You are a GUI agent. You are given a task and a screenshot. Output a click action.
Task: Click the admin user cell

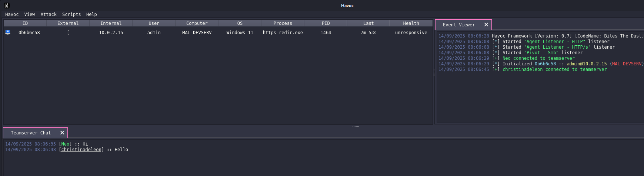[154, 33]
